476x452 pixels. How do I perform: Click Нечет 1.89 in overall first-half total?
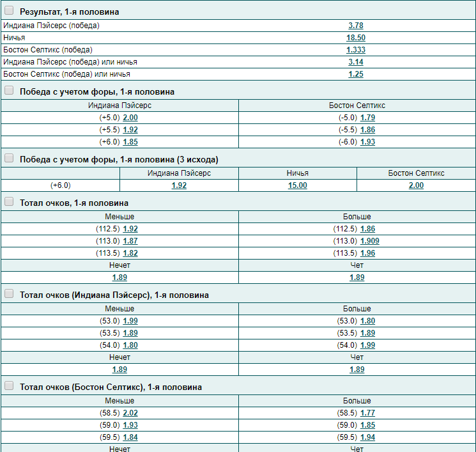click(119, 277)
